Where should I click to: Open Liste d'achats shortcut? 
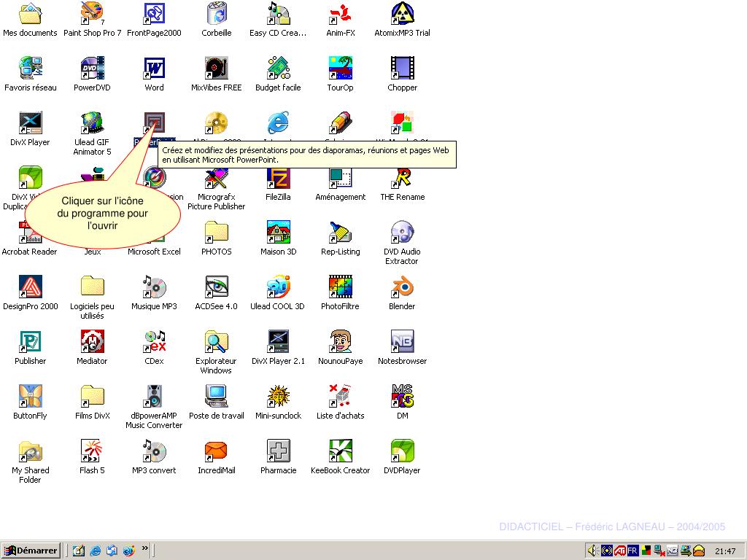click(x=341, y=396)
